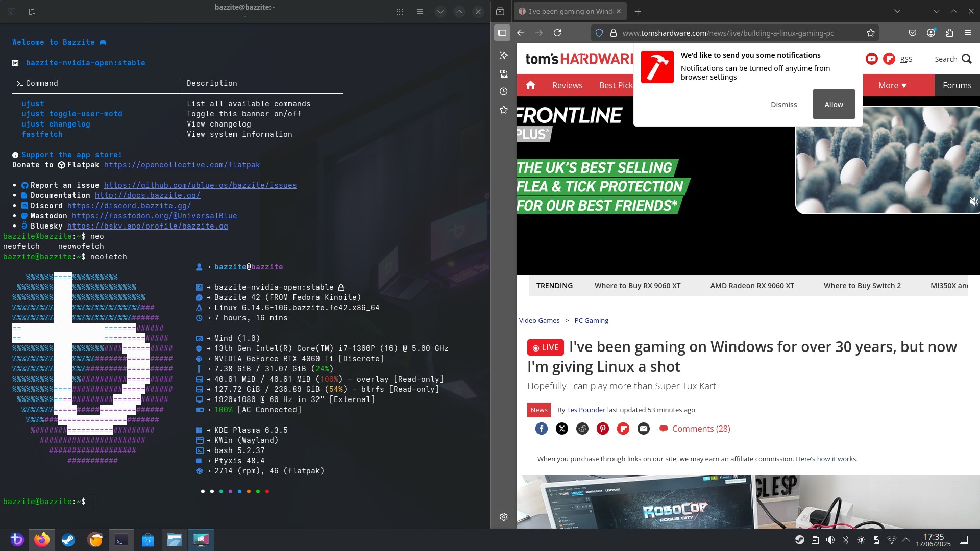Open the PC Gaming breadcrumb
Image resolution: width=980 pixels, height=551 pixels.
click(x=591, y=320)
